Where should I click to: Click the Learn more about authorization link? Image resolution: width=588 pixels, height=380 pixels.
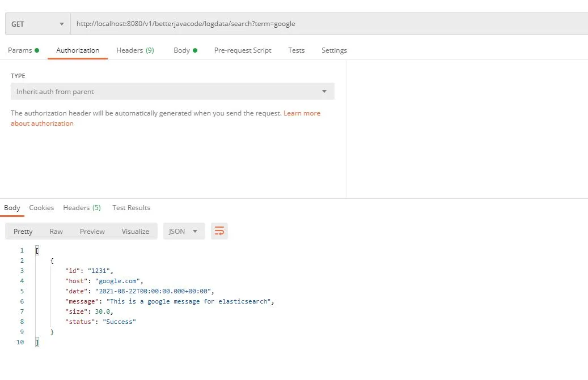pyautogui.click(x=302, y=113)
